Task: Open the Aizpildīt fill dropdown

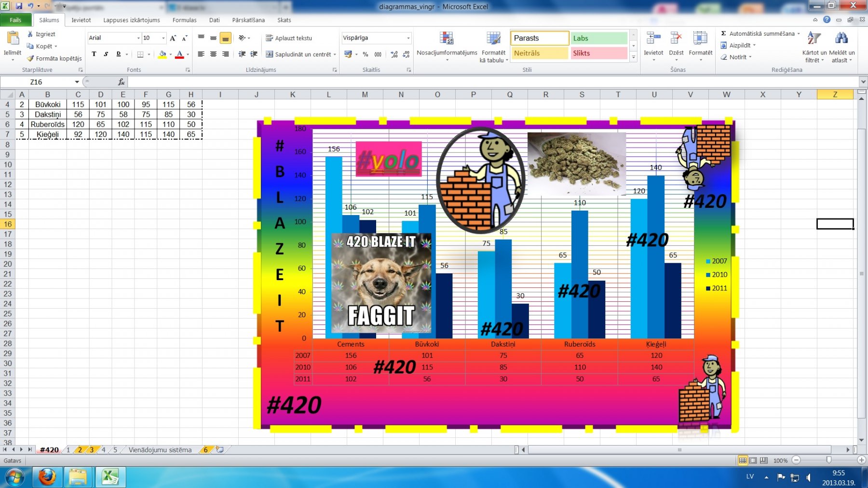Action: (x=738, y=45)
